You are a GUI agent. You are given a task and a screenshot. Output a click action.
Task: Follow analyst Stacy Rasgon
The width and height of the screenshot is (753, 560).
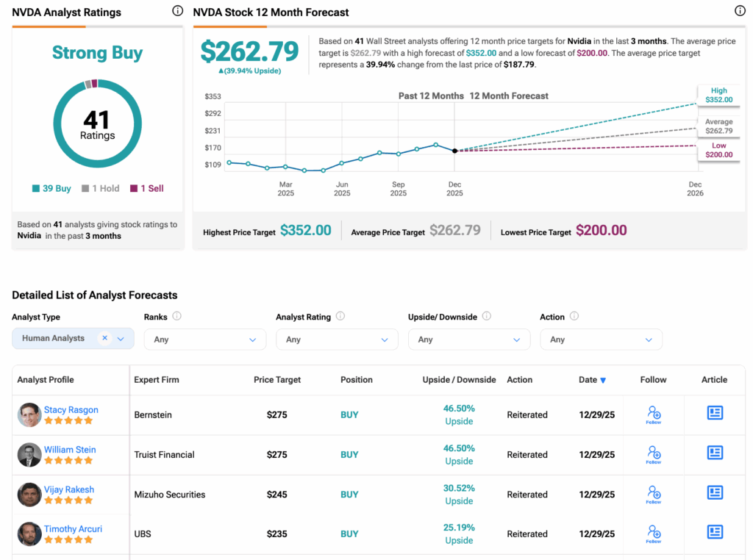coord(654,414)
